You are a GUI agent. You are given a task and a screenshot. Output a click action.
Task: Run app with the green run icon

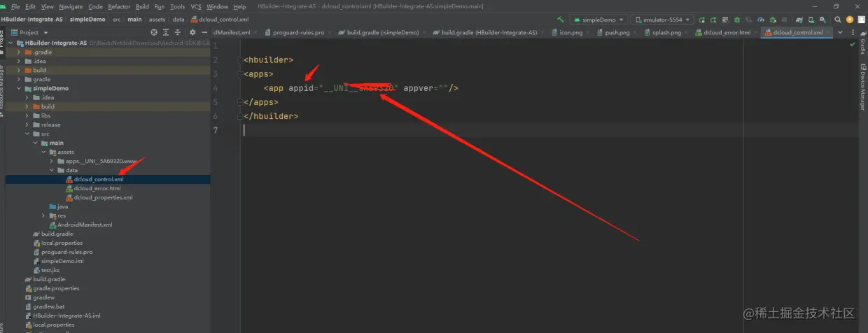[702, 20]
